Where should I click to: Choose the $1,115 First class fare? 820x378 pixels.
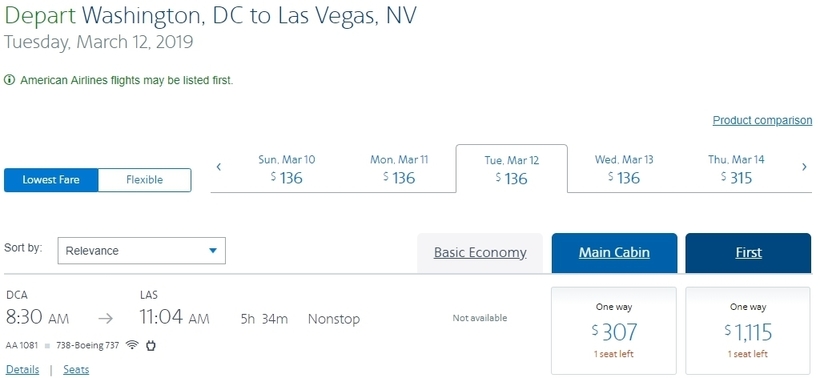(x=748, y=330)
